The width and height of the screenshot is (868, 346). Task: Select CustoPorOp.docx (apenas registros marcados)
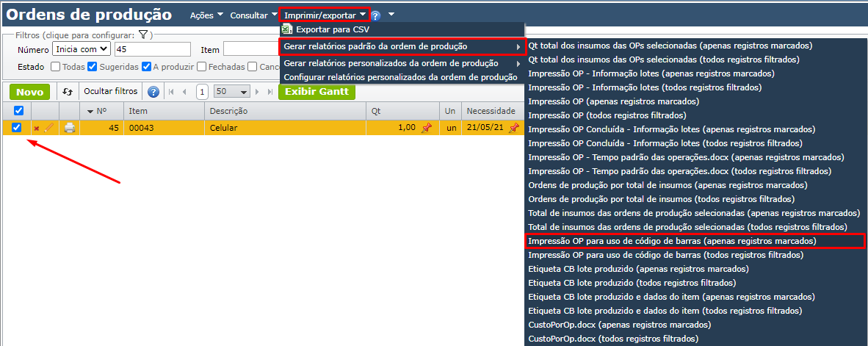(x=620, y=325)
